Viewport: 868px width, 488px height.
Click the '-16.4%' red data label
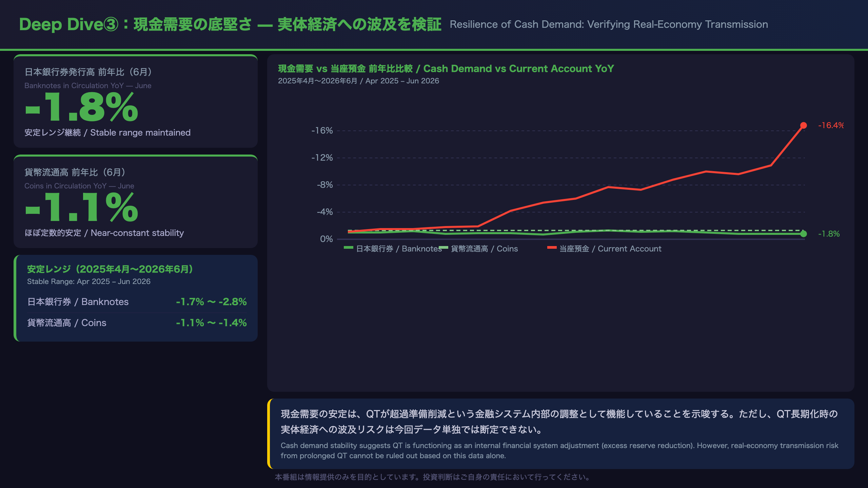(831, 125)
